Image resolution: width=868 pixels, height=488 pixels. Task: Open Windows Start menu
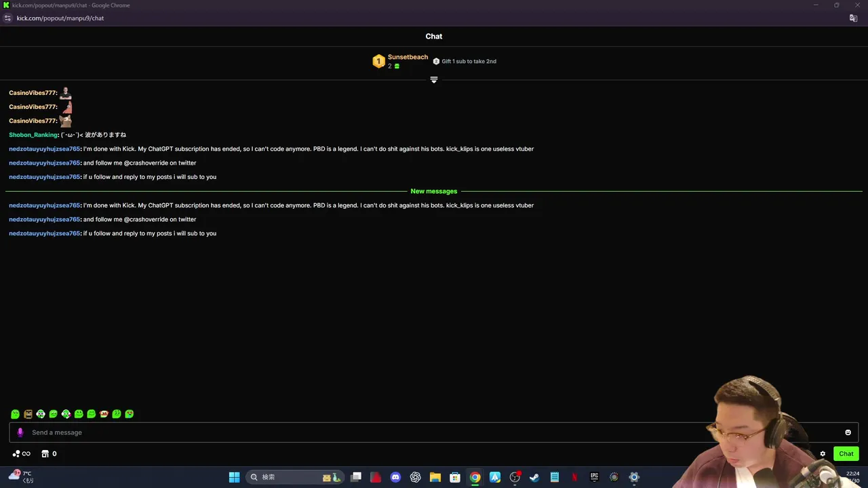[234, 477]
